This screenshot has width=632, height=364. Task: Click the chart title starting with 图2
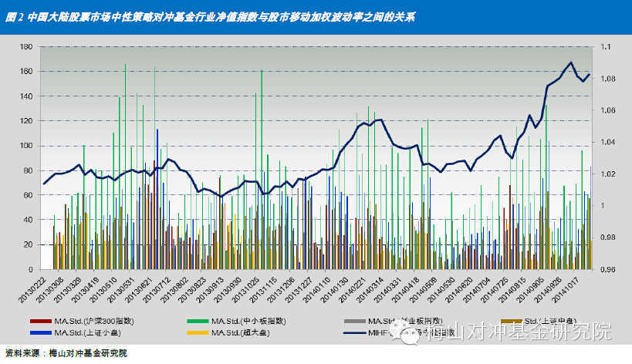[210, 16]
